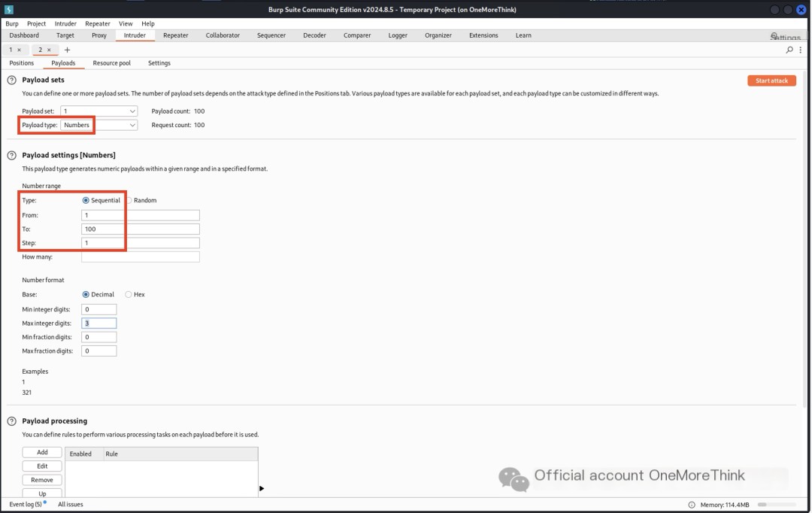Switch to the Logger tab
This screenshot has width=812, height=513.
click(x=398, y=35)
